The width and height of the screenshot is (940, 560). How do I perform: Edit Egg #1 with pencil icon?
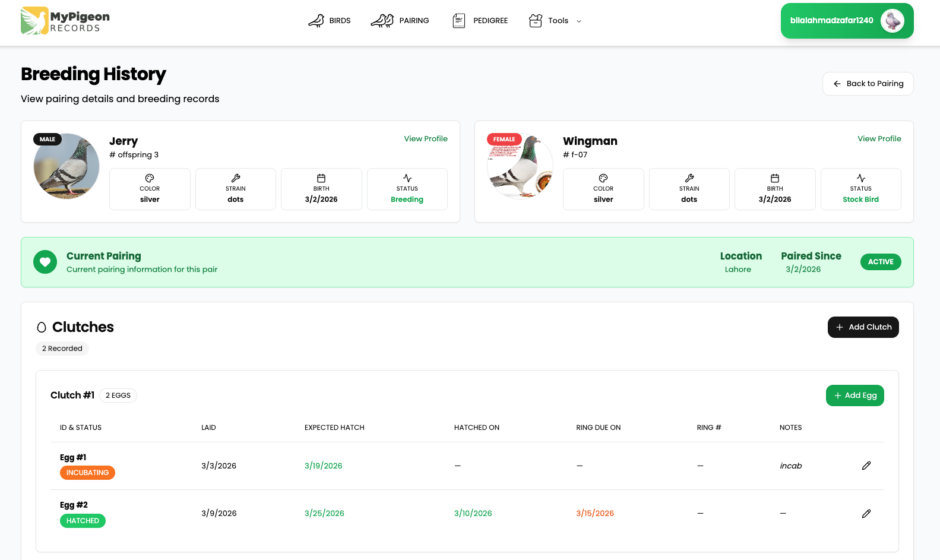[866, 466]
